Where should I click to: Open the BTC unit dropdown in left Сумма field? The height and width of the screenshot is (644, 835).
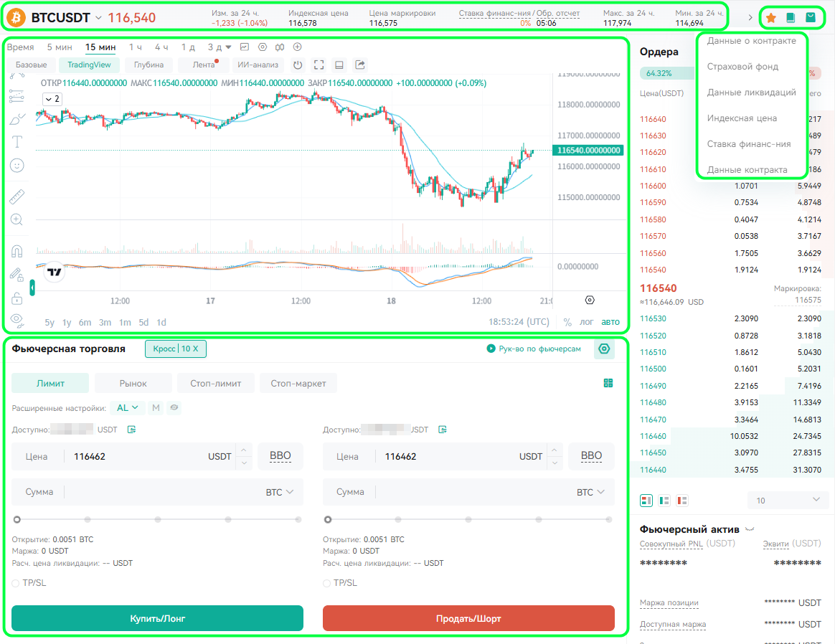[280, 492]
